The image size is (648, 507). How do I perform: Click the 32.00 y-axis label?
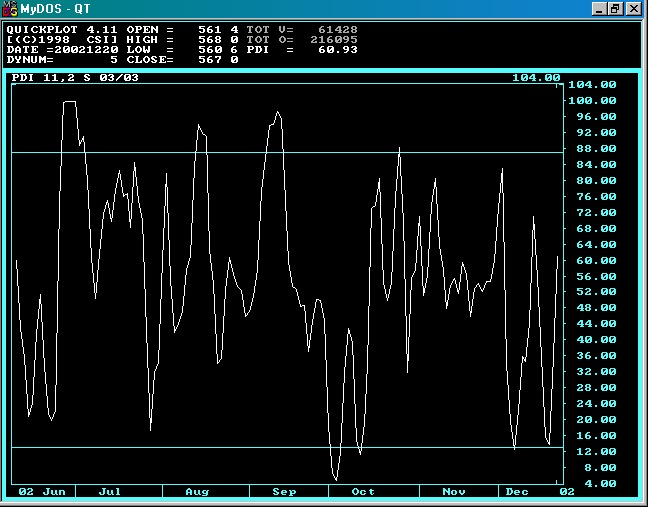pyautogui.click(x=596, y=371)
